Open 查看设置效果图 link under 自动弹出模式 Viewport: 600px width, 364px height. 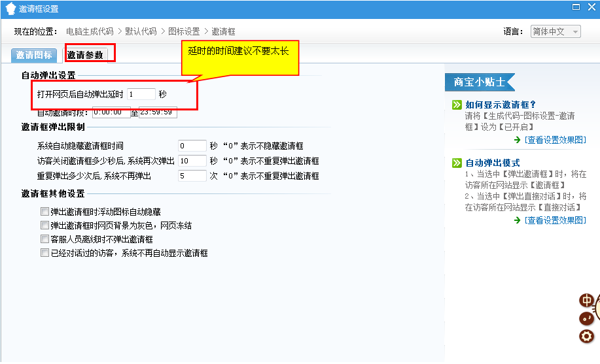[555, 220]
